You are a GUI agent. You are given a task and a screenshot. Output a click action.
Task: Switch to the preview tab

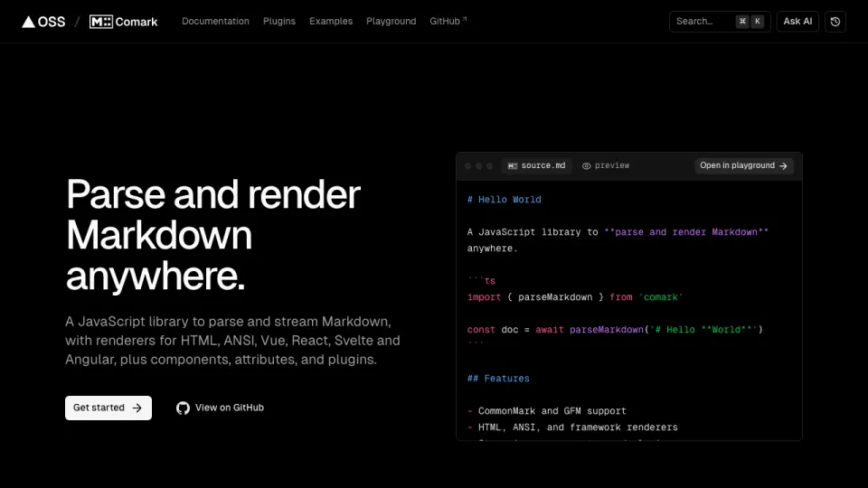coord(606,165)
